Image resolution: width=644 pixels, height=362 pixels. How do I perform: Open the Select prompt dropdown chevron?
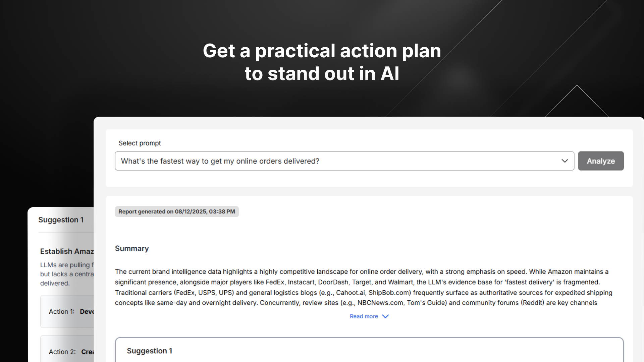pos(565,161)
